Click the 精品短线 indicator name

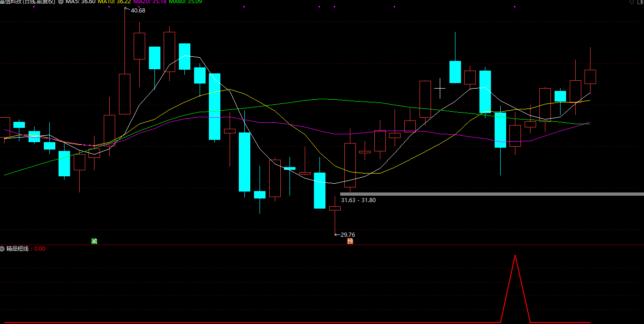(18, 249)
